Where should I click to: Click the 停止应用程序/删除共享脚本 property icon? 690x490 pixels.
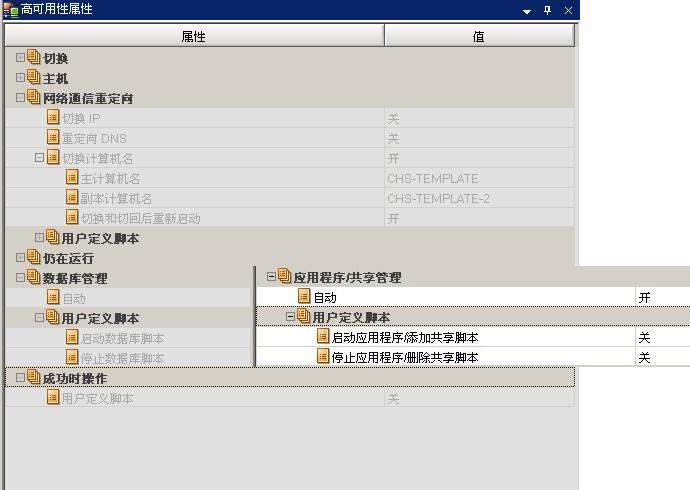coord(323,356)
